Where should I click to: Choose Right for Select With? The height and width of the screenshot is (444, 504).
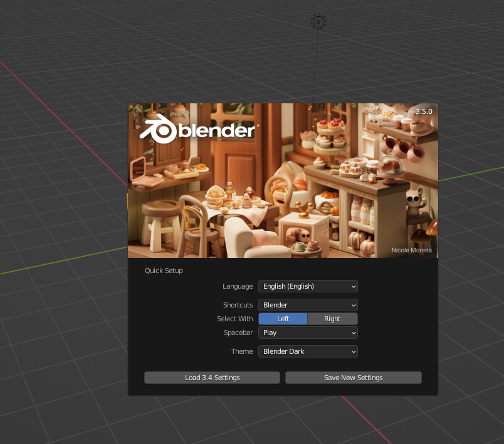coord(332,319)
